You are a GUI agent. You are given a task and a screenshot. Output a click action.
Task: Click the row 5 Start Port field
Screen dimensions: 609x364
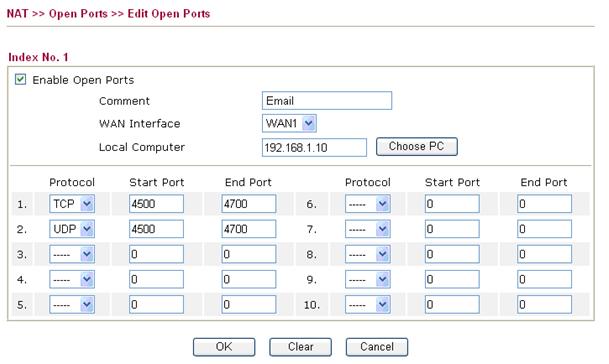pos(157,305)
